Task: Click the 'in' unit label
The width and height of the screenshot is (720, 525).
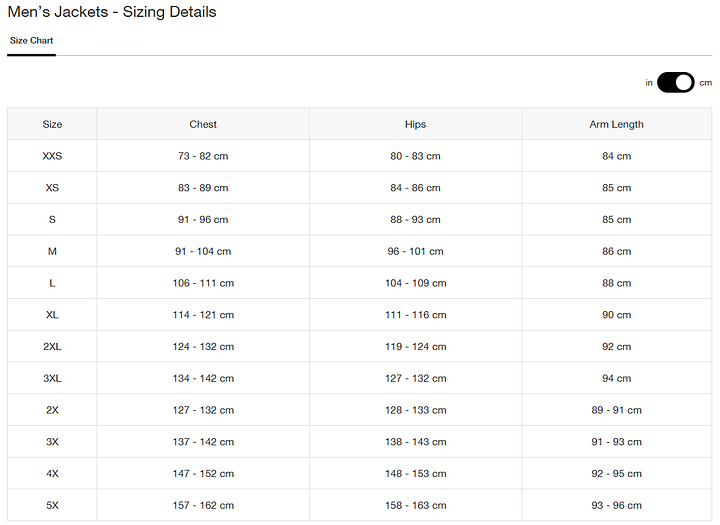Action: click(x=649, y=83)
